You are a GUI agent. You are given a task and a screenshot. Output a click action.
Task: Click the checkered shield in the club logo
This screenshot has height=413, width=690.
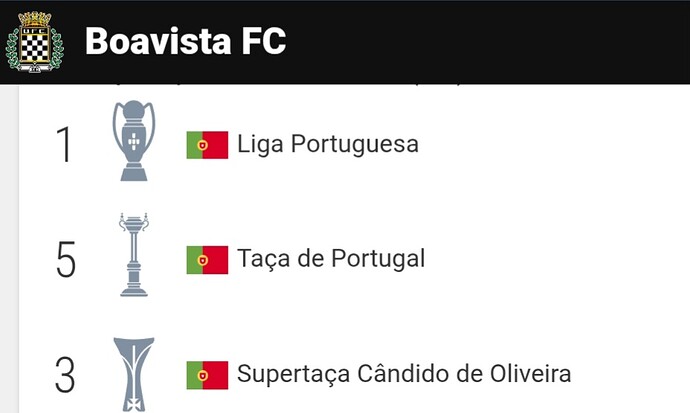pos(35,47)
